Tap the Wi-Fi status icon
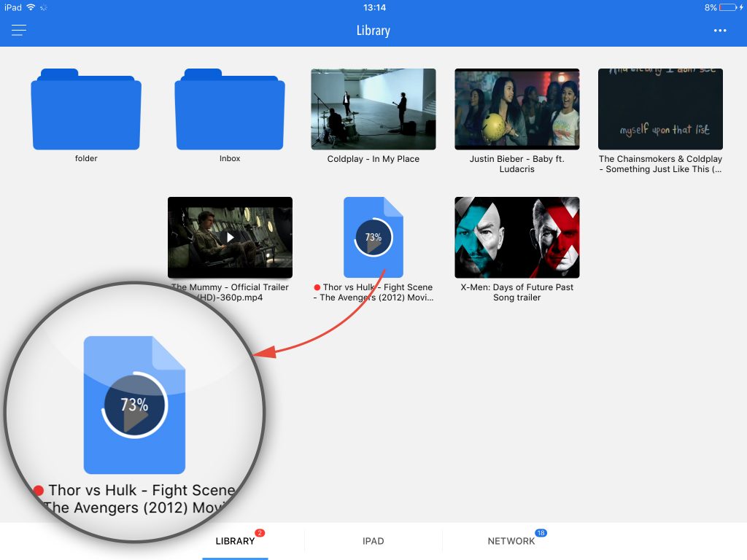 tap(31, 7)
